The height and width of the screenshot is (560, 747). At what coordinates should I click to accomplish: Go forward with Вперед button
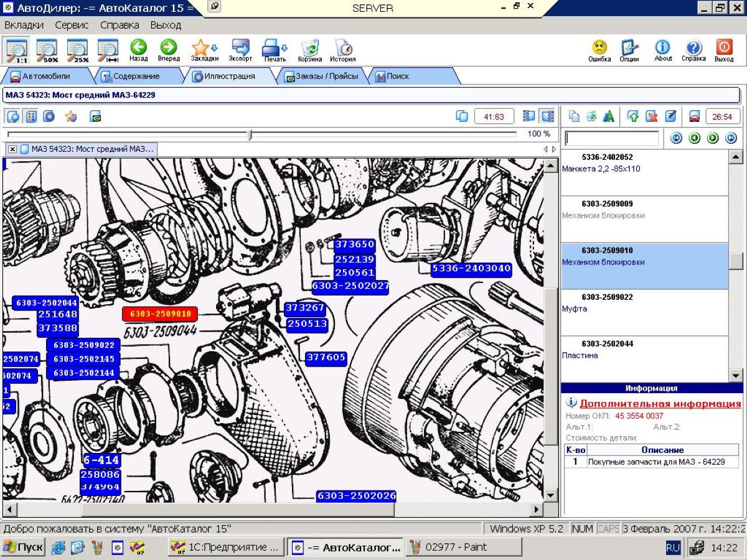click(169, 50)
